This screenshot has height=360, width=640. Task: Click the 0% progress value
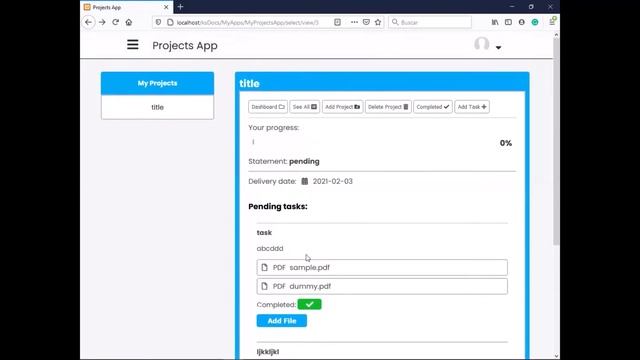click(506, 143)
